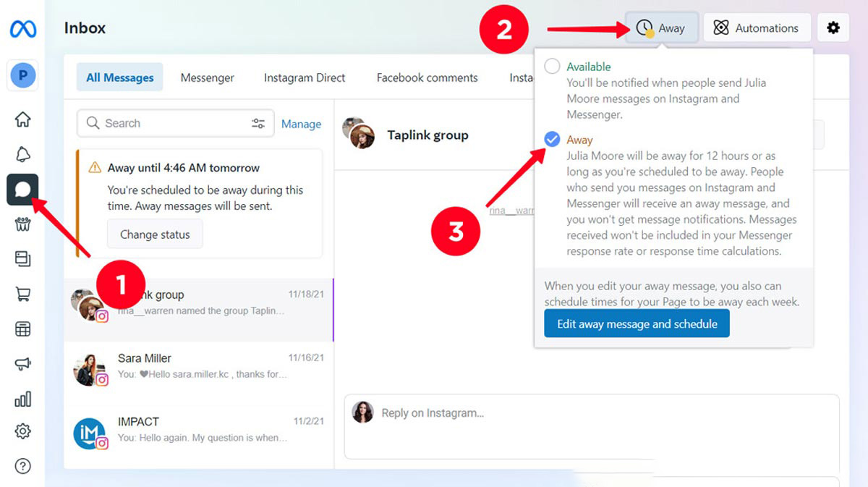The width and height of the screenshot is (868, 487).
Task: Open Notifications bell in sidebar
Action: [x=22, y=154]
